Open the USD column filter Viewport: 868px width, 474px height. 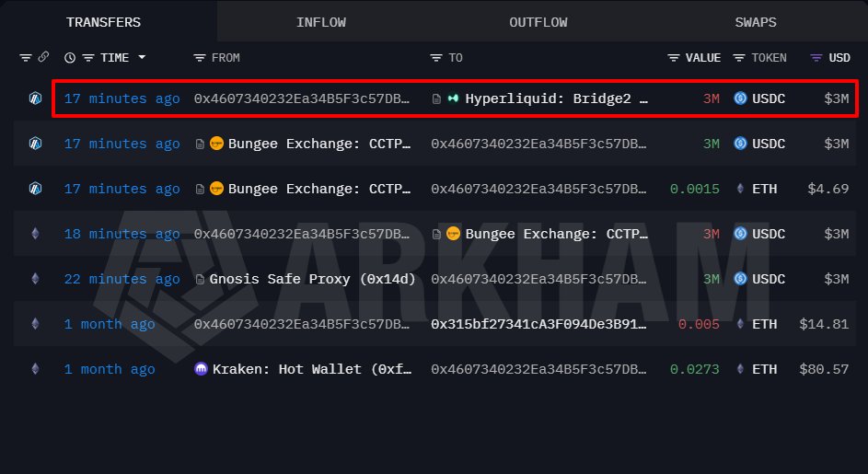coord(816,58)
